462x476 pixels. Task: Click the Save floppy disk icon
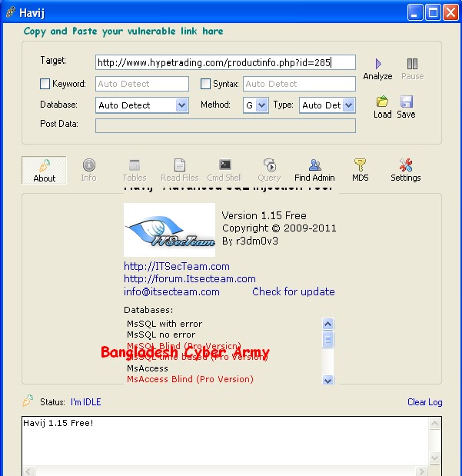[406, 102]
